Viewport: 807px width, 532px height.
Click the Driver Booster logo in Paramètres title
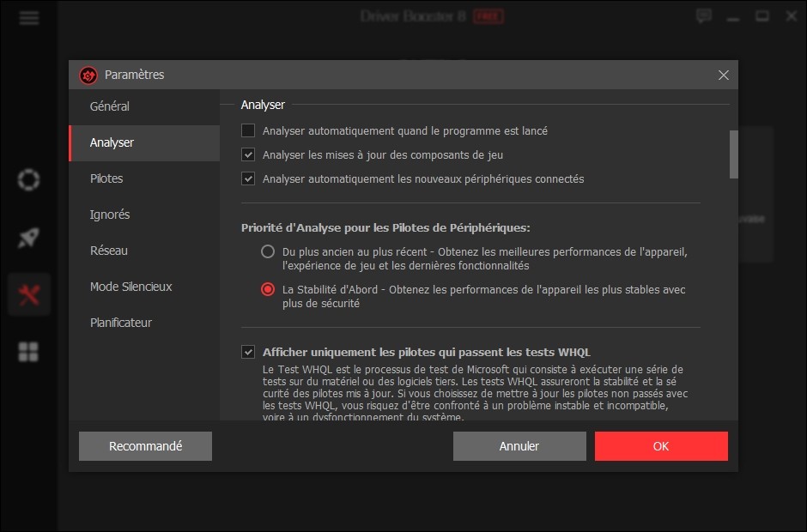[88, 76]
